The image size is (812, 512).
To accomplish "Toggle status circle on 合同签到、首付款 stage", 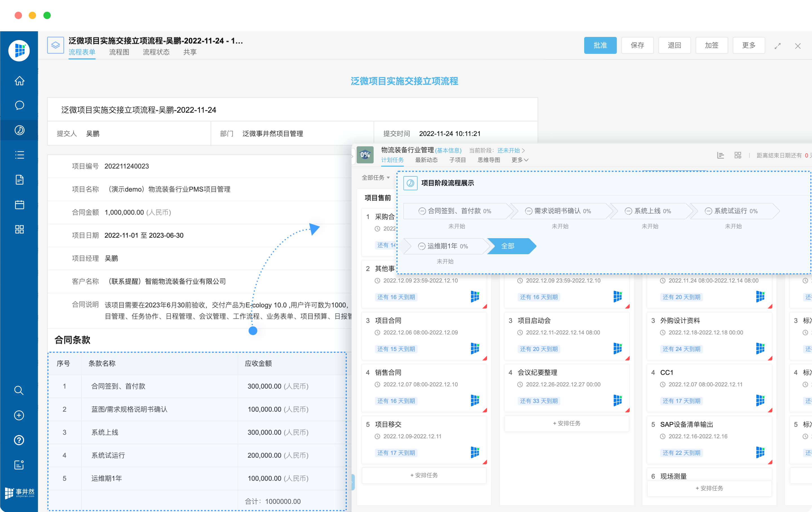I will [x=422, y=211].
